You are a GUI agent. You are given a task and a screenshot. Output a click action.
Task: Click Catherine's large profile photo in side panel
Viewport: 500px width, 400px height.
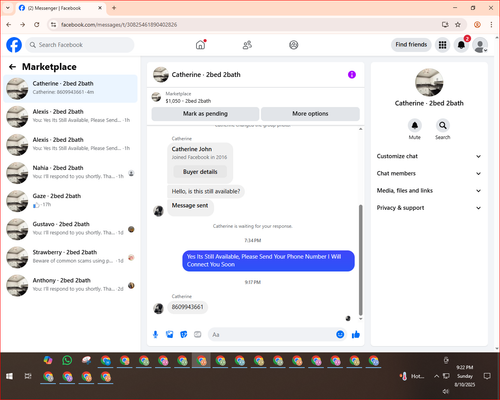click(x=429, y=82)
